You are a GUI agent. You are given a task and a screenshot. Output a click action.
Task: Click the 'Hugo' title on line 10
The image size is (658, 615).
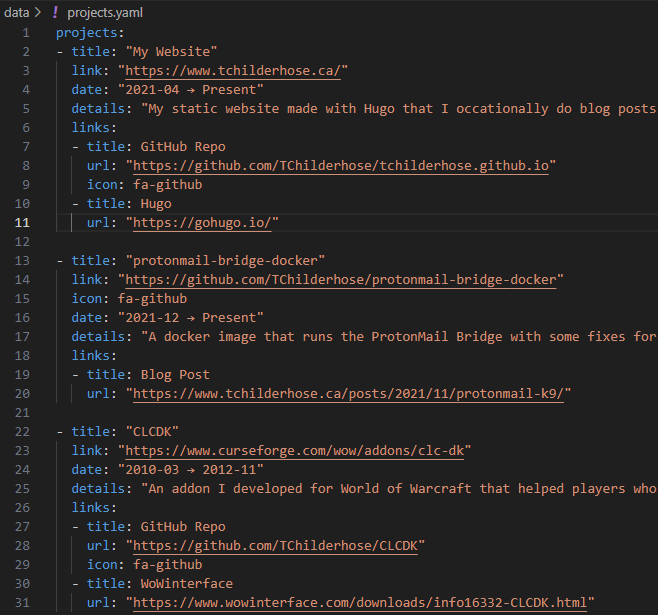click(x=156, y=204)
